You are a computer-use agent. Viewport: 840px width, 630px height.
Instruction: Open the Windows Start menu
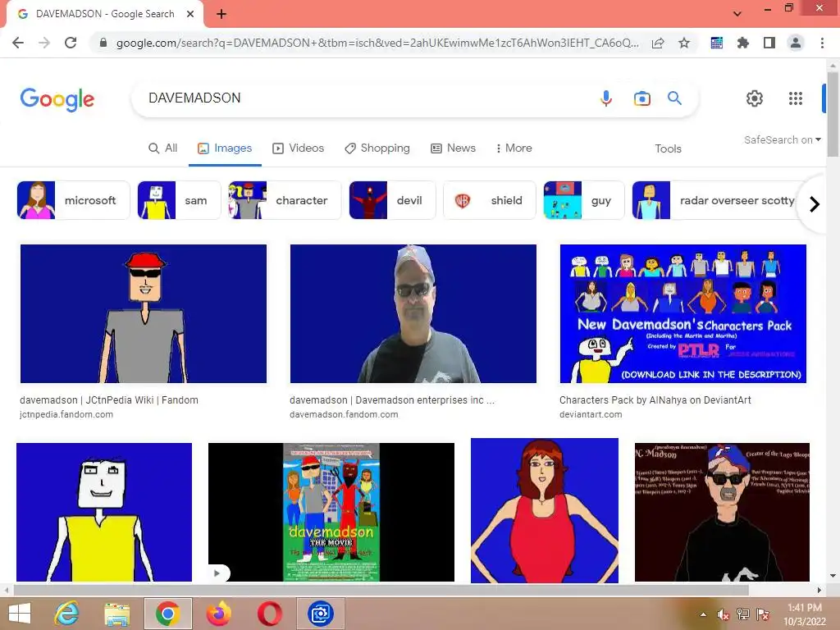pyautogui.click(x=20, y=614)
